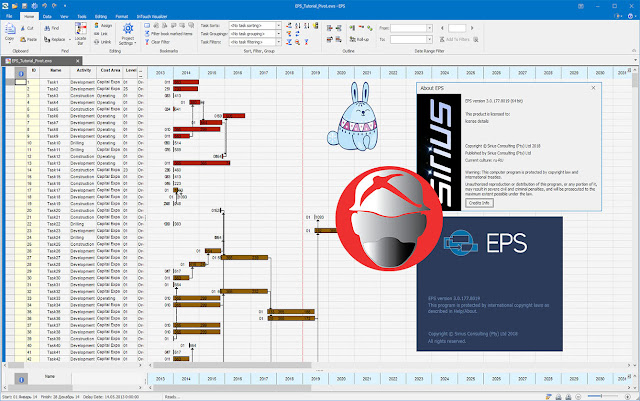Select the Task1 row name cell

tap(53, 82)
